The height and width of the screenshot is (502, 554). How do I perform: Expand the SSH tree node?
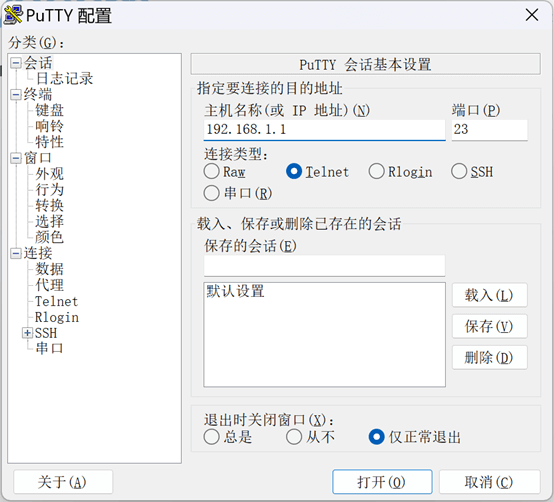pos(27,333)
